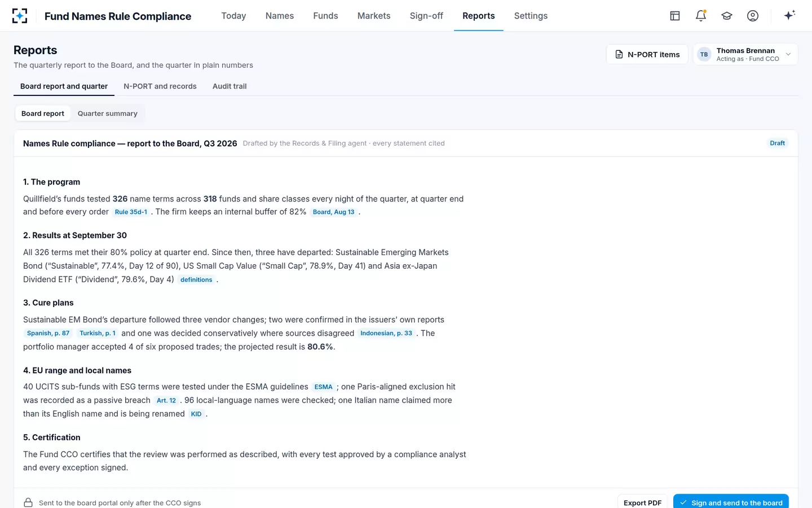Click the '2. Results at September 30' heading
The width and height of the screenshot is (812, 508).
(x=75, y=235)
